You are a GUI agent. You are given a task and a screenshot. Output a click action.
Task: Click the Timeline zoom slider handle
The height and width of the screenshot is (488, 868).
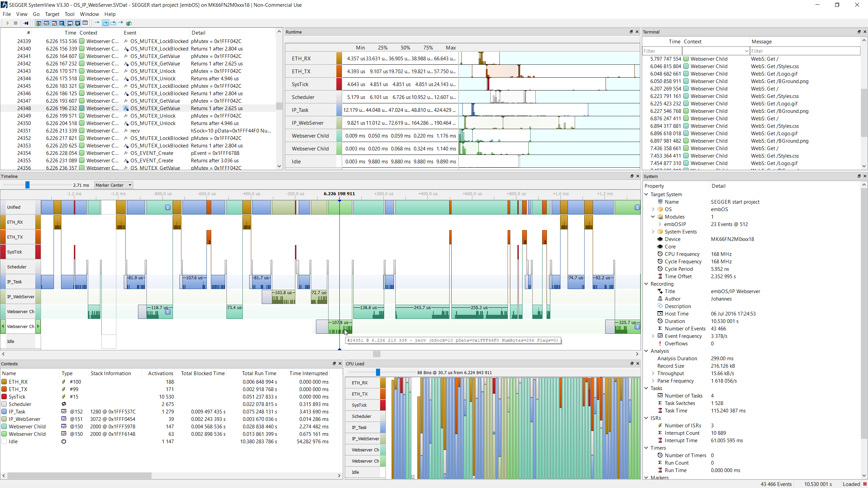pos(27,185)
